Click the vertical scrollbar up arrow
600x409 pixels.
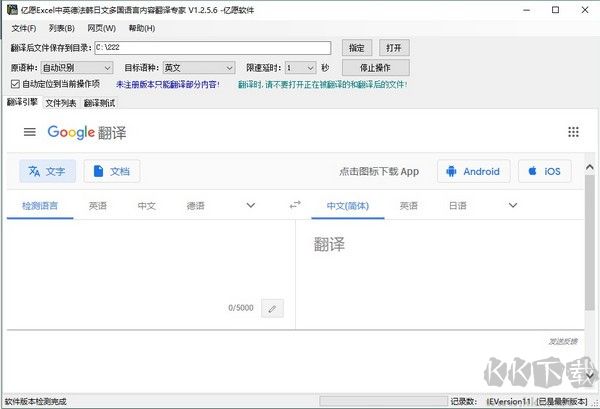(590, 167)
